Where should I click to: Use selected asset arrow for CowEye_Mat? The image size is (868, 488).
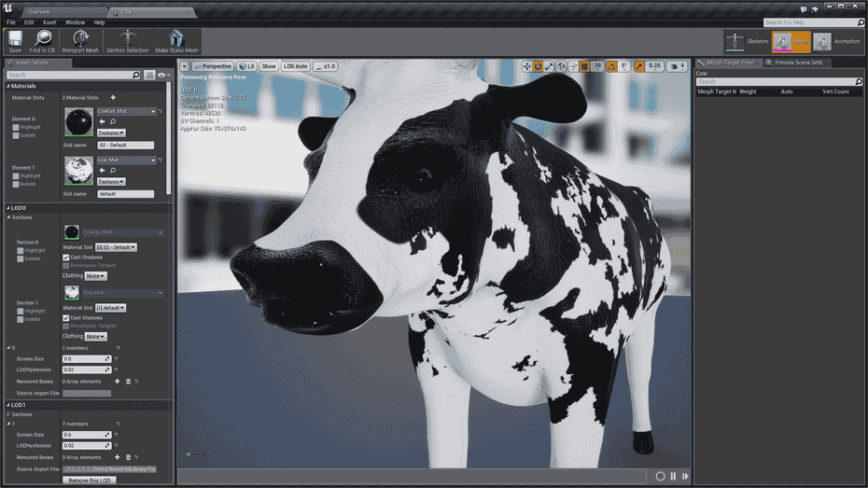102,121
